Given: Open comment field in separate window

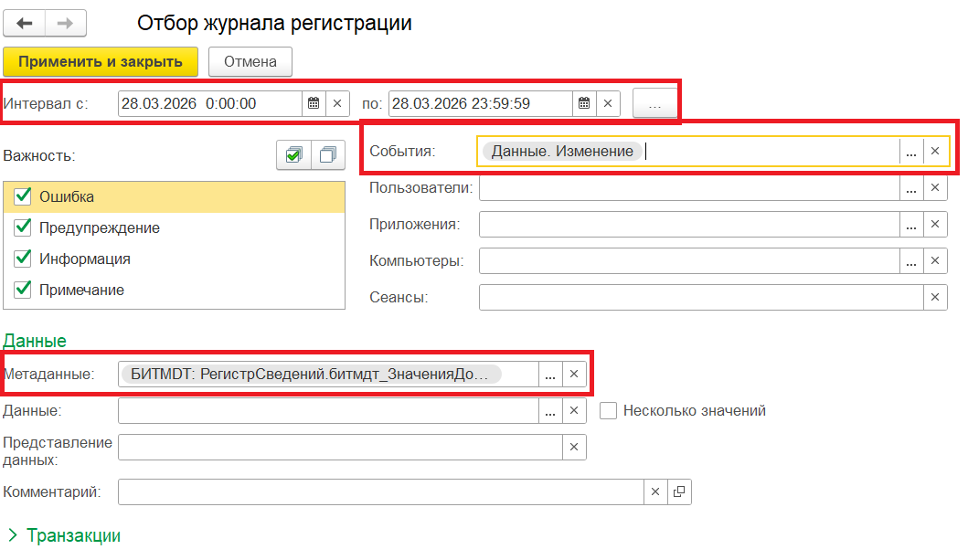Looking at the screenshot, I should pos(679,492).
